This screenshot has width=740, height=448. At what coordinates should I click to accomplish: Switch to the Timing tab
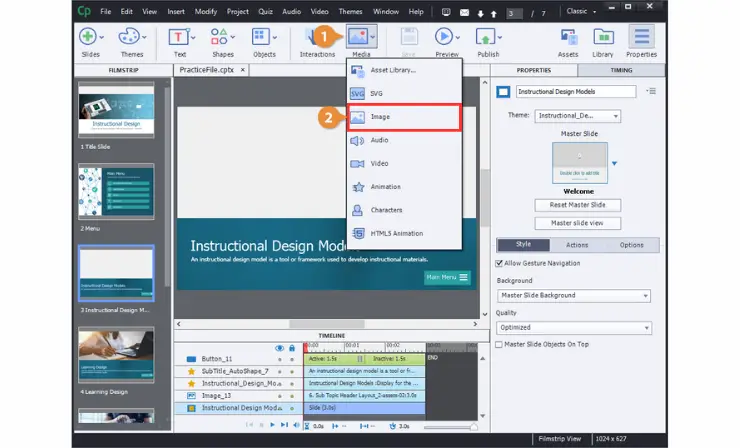[x=621, y=70]
